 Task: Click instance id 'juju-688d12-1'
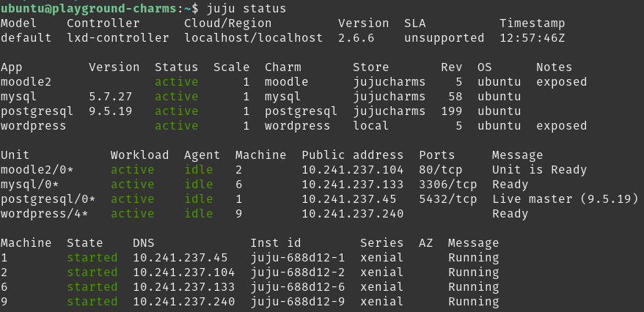(298, 258)
